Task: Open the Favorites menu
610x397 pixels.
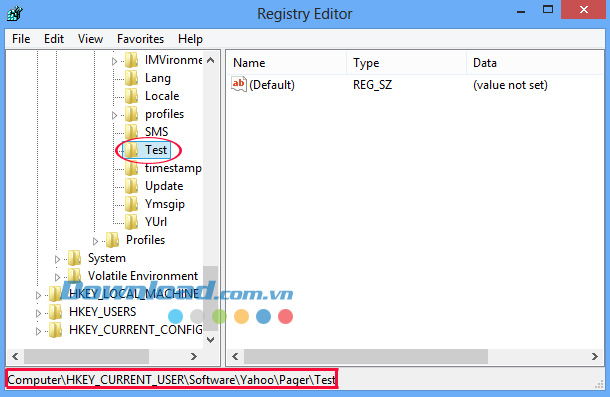Action: [x=140, y=39]
